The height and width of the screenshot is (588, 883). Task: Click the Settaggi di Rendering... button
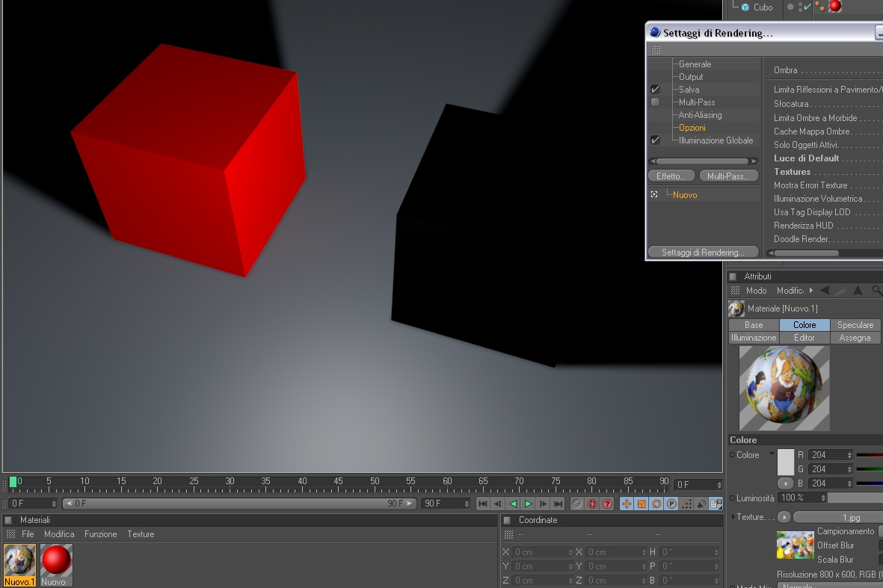point(703,252)
